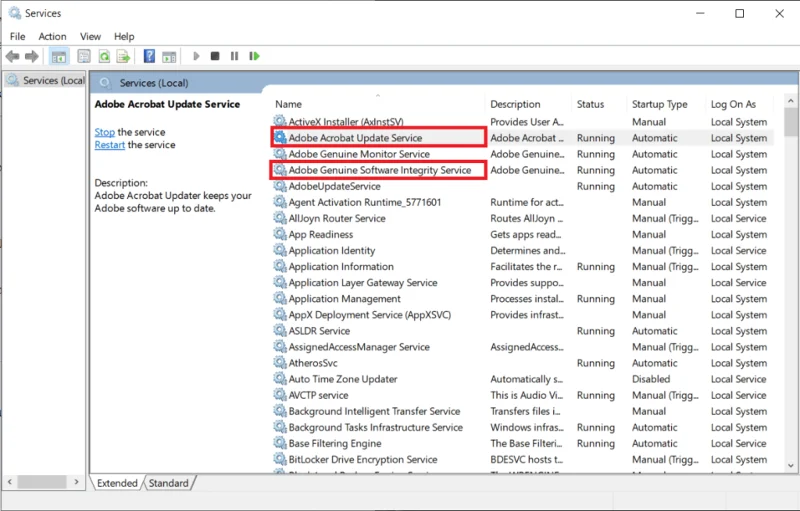Screen dimensions: 800x511
Task: Select Application Information service name
Action: point(341,267)
